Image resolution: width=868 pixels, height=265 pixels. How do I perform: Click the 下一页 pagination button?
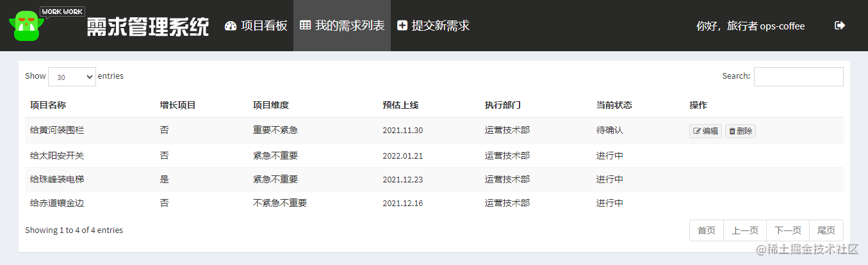(788, 230)
